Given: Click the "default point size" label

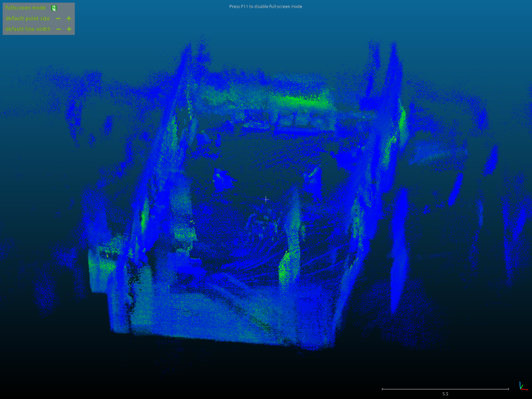Looking at the screenshot, I should (x=28, y=19).
